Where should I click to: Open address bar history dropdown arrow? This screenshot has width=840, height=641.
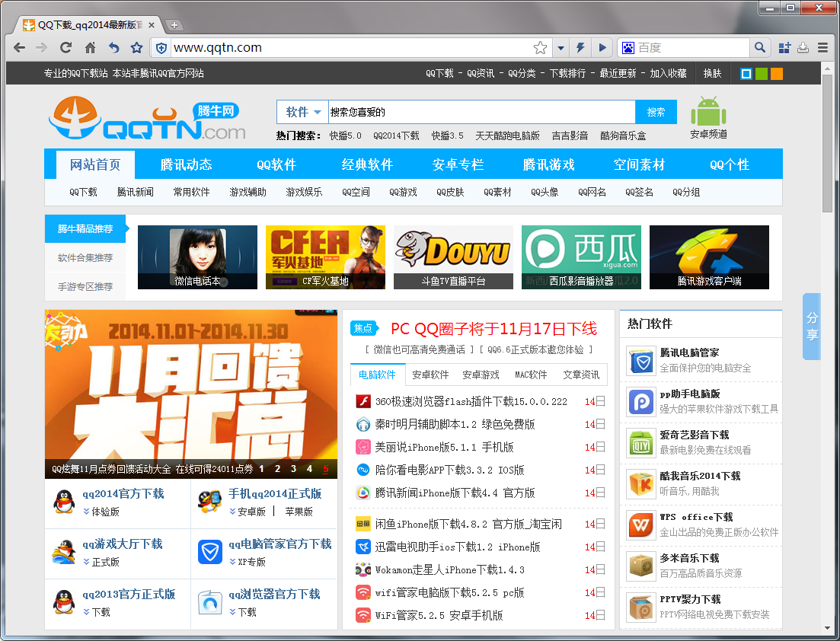pyautogui.click(x=561, y=48)
